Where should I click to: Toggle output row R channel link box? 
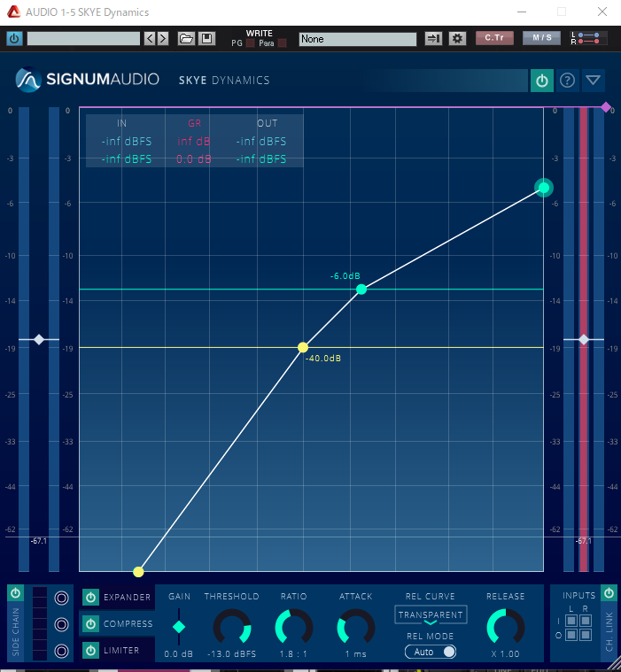[586, 635]
